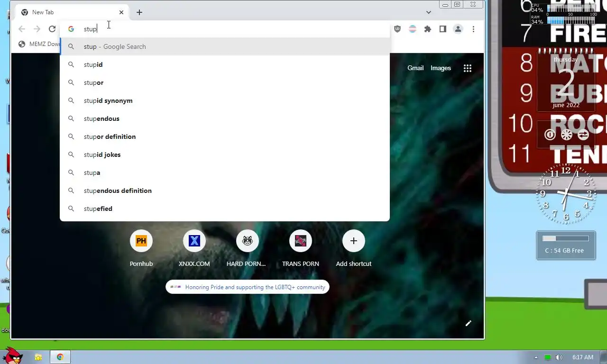Click the Chrome icon in taskbar
The width and height of the screenshot is (607, 364).
click(60, 357)
